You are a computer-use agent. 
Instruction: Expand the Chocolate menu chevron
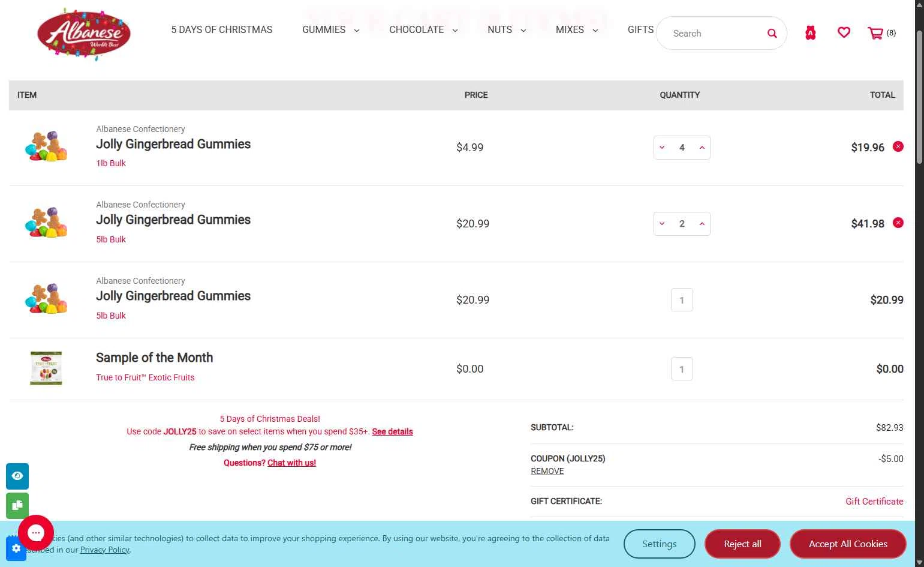pos(455,31)
